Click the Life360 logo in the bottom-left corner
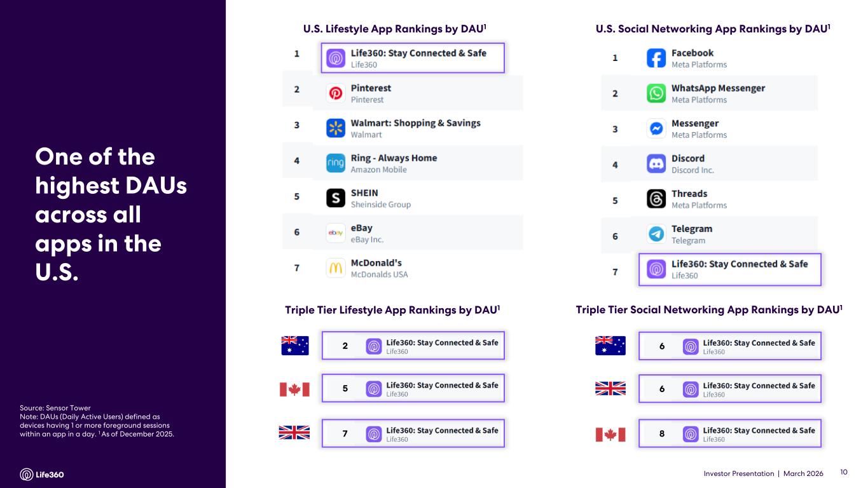The height and width of the screenshot is (488, 868). tap(42, 475)
